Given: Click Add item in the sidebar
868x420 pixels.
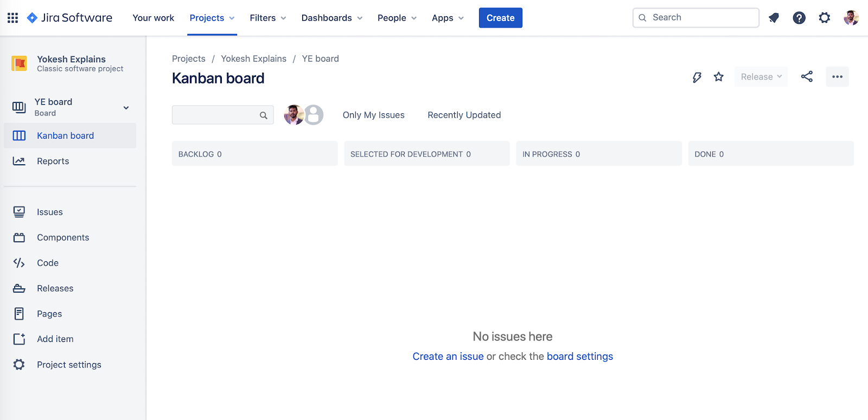Looking at the screenshot, I should [x=70, y=339].
